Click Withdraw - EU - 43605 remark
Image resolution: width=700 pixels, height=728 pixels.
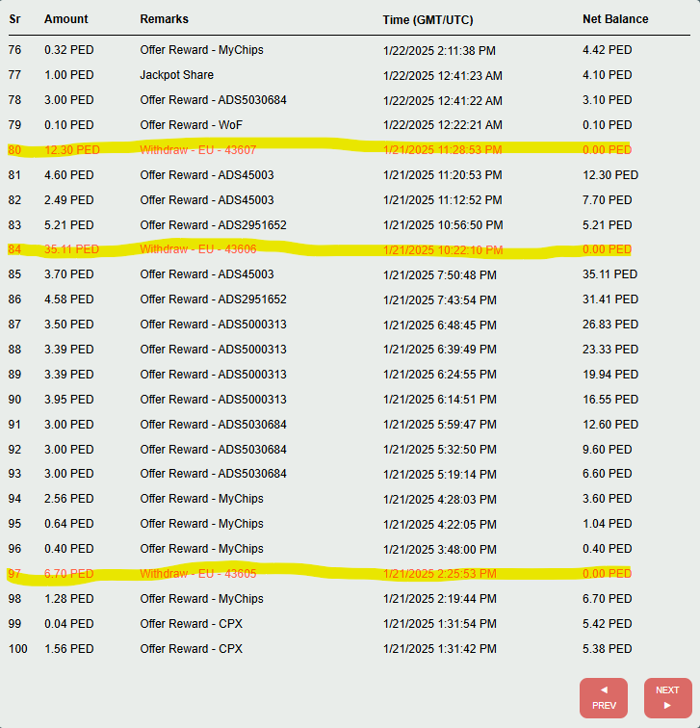(198, 573)
